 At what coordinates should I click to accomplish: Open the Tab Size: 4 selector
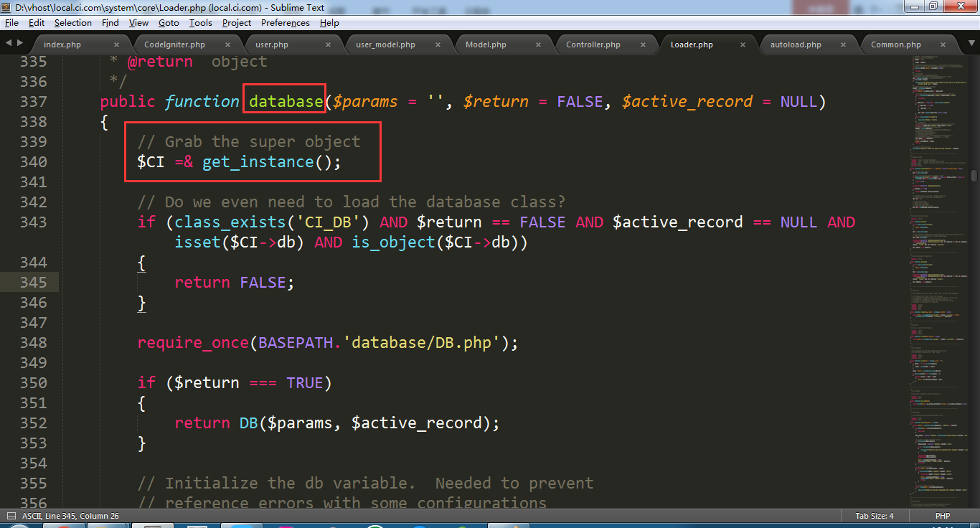[x=874, y=516]
